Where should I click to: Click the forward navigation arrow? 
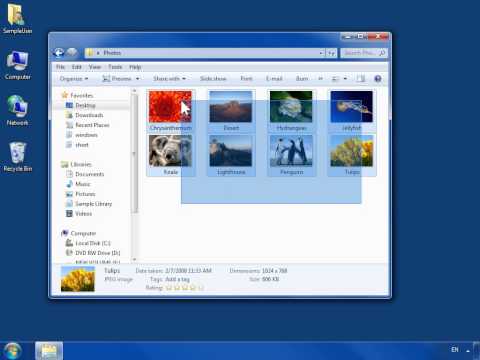(72, 53)
